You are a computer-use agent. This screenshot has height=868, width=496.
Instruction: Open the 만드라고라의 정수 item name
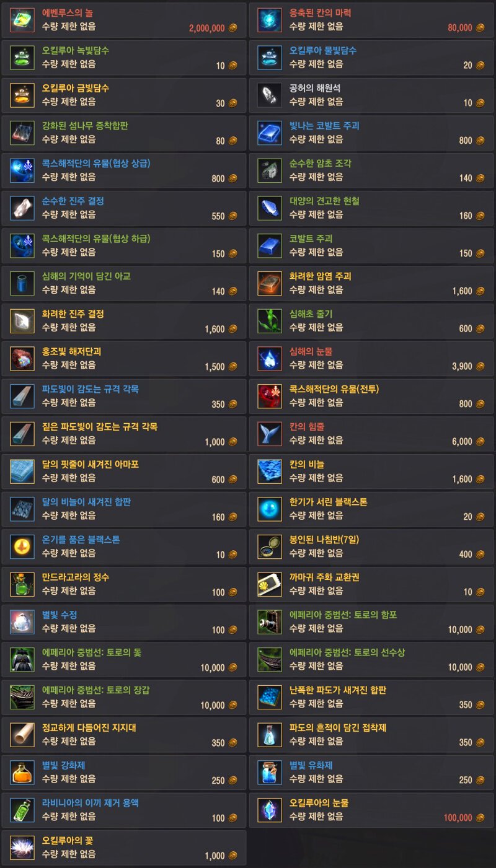76,577
